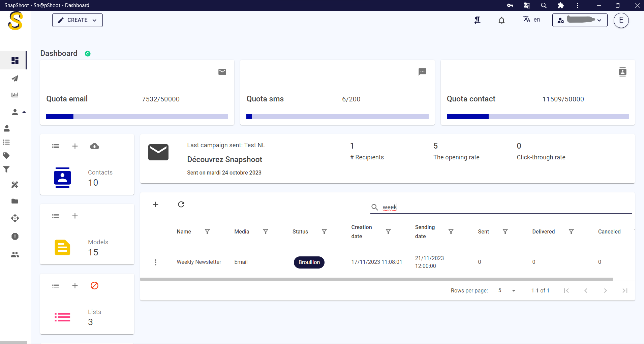Click the Brouillon status badge
Image resolution: width=644 pixels, height=344 pixels.
coord(309,262)
